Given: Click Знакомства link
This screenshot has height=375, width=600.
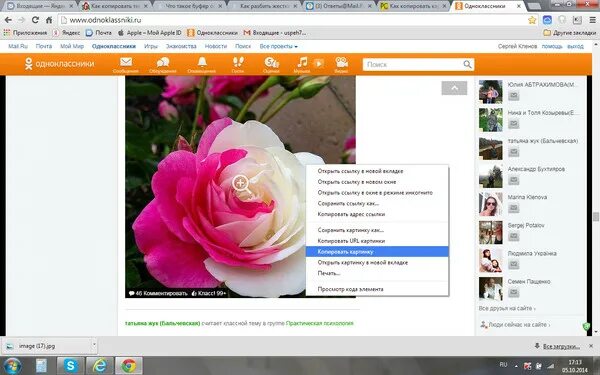Looking at the screenshot, I should pos(181,46).
